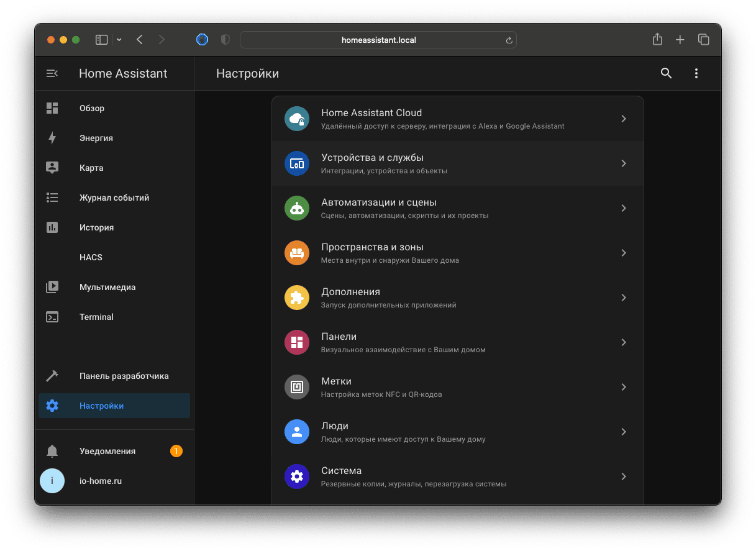Viewport: 756px width, 551px height.
Task: Expand the Дополнения chevron
Action: coord(624,298)
